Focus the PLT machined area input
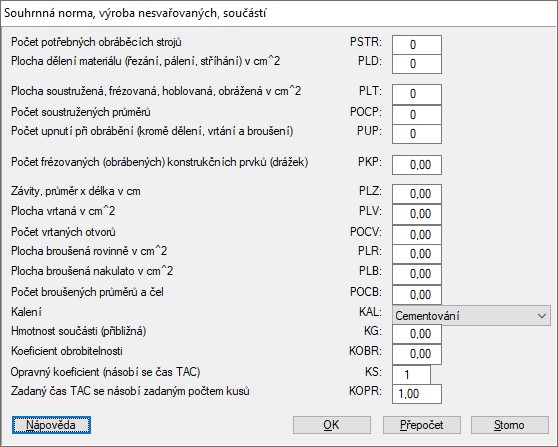Screen dimensions: 558x447 tap(417, 94)
